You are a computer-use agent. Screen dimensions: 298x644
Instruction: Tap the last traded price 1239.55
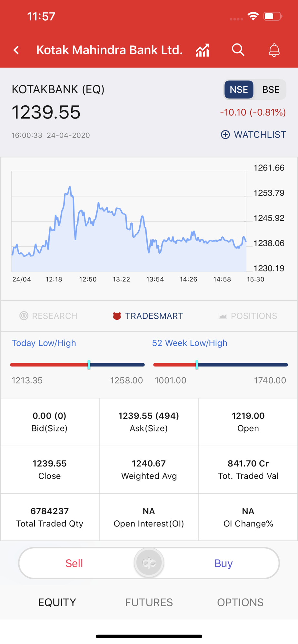[x=46, y=112]
